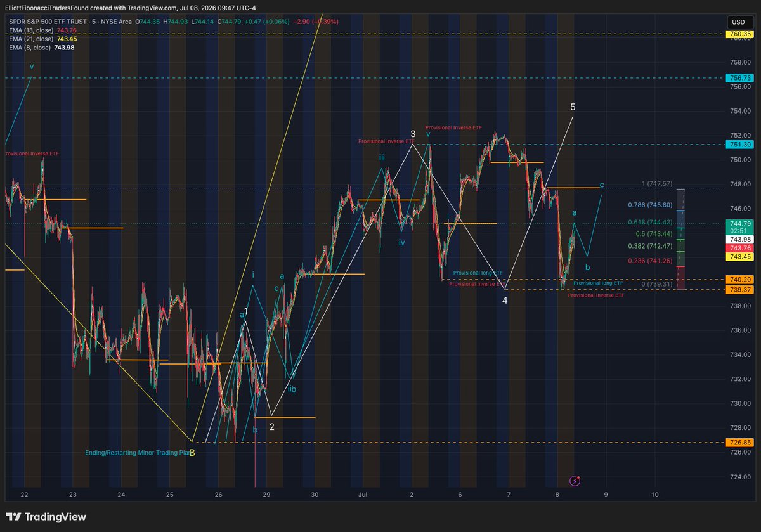
Task: Click the Ending/Restarting Minor Trading Plan text
Action: pyautogui.click(x=138, y=453)
